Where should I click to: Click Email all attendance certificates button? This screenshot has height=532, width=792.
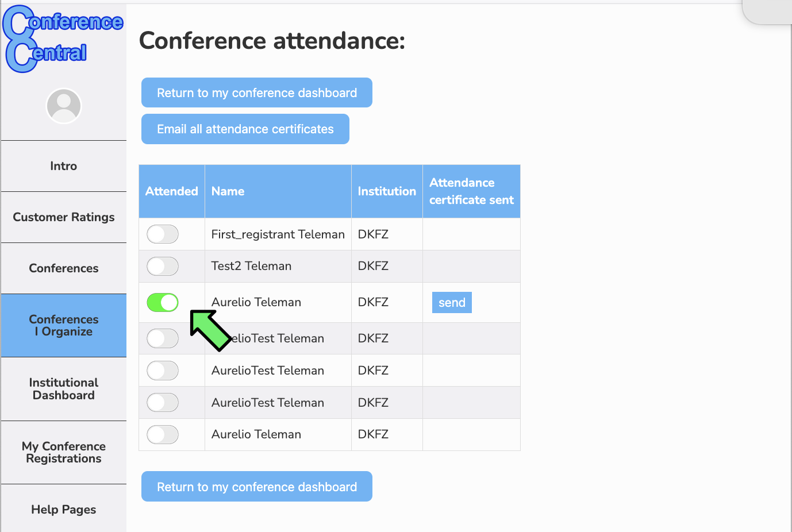tap(245, 129)
